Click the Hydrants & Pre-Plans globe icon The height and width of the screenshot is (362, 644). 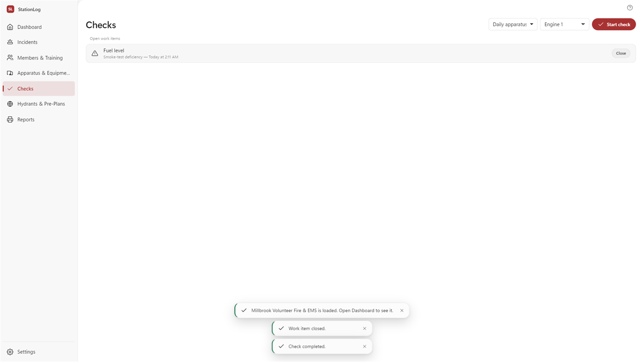point(10,104)
